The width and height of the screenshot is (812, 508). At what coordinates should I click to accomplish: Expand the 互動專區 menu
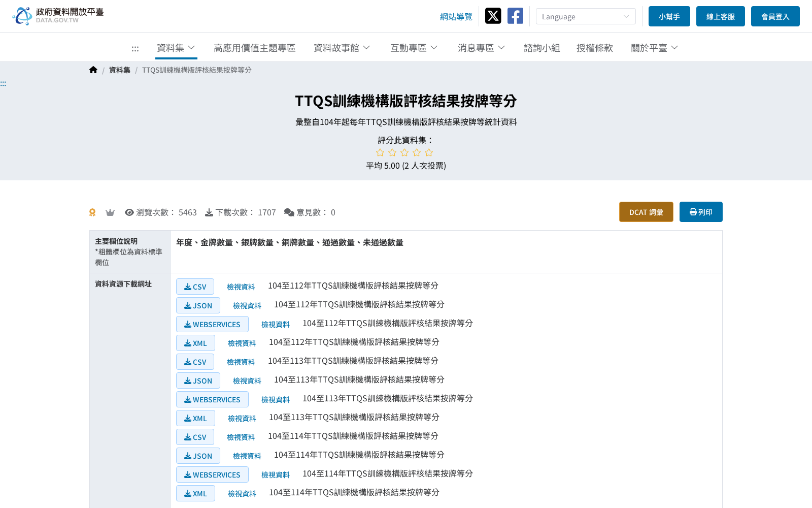(414, 48)
